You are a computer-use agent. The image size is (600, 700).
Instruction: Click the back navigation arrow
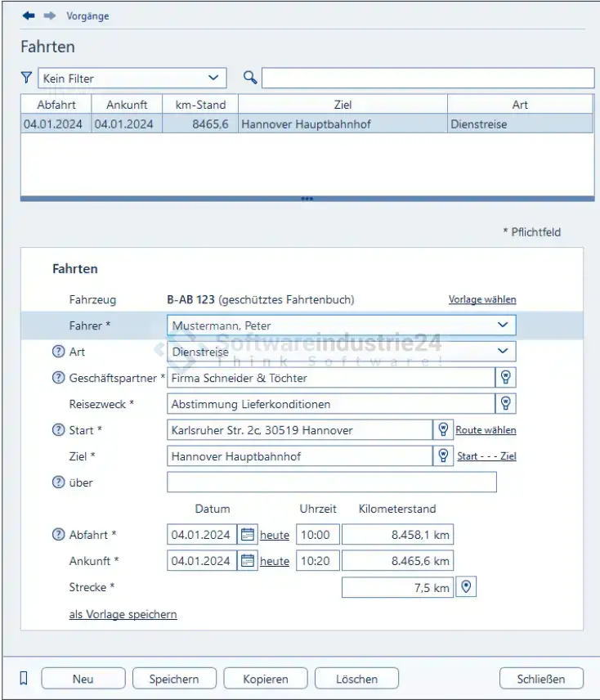(x=29, y=16)
